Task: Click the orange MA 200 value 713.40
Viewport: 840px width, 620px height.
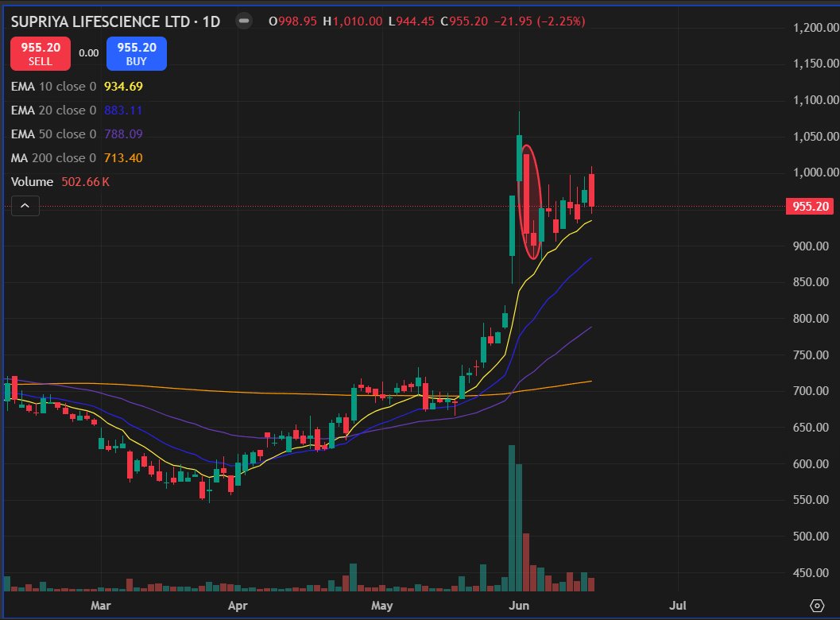Action: click(123, 158)
